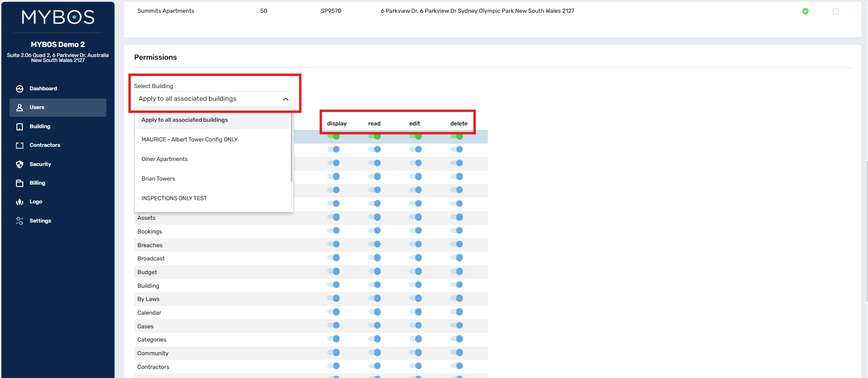Open Dashboard from sidebar menu

coord(58,88)
